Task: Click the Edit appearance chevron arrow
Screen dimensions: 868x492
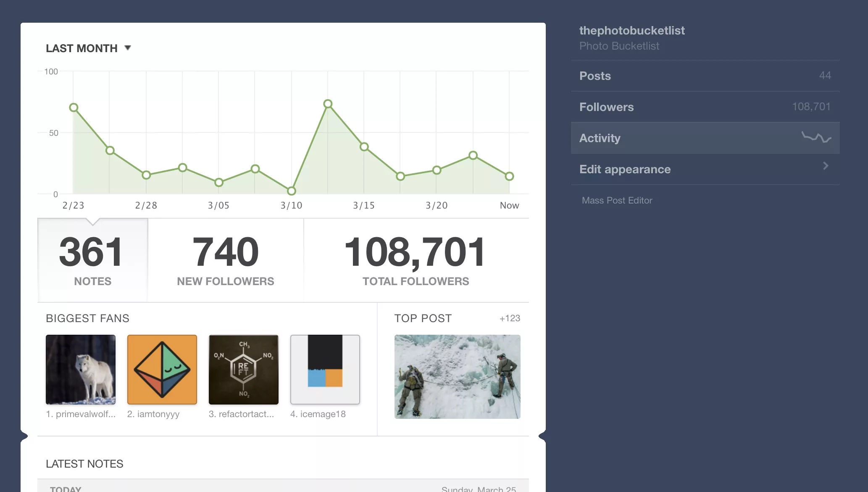Action: [826, 166]
